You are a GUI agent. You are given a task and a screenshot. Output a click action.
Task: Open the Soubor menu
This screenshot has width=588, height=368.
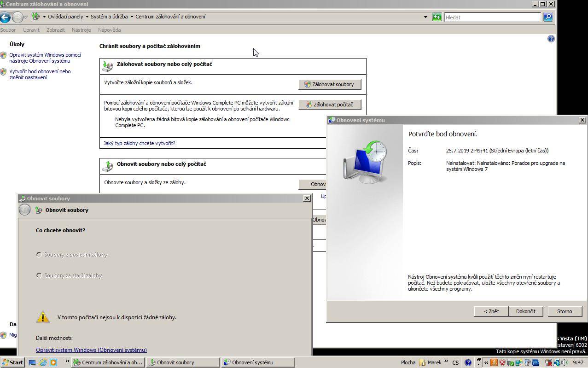tap(8, 30)
